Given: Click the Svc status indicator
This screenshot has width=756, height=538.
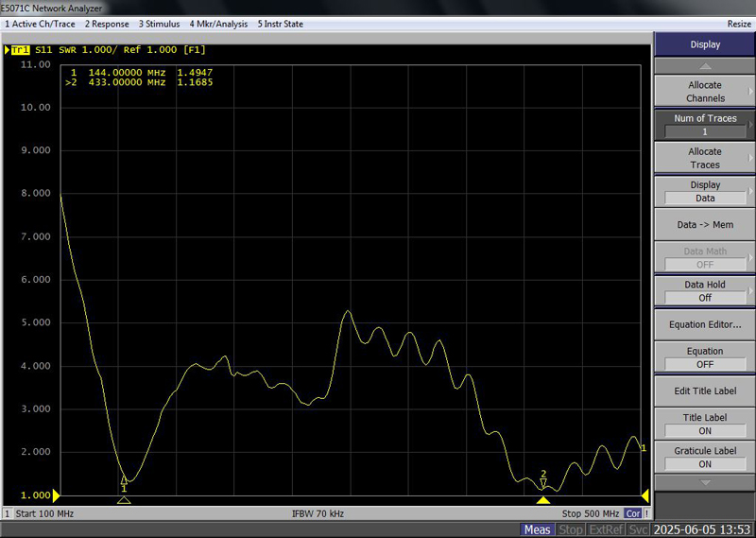Looking at the screenshot, I should [x=638, y=529].
